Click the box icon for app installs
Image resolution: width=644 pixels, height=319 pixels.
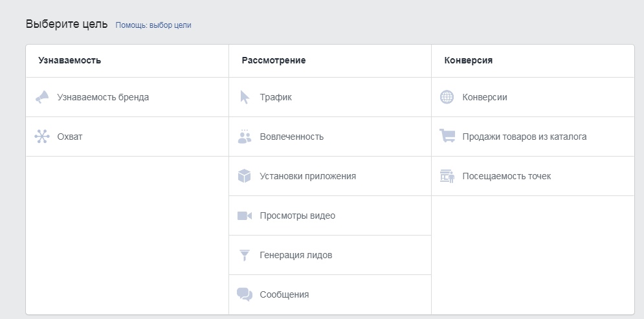[x=245, y=176]
